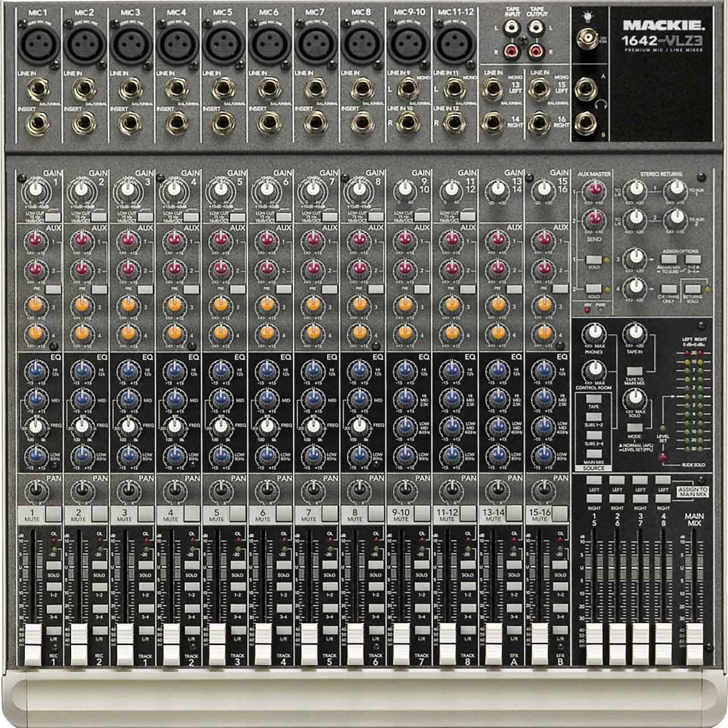Toggle the LOW CUT switch on channel 2
Image resolution: width=728 pixels, height=728 pixels.
(x=100, y=216)
